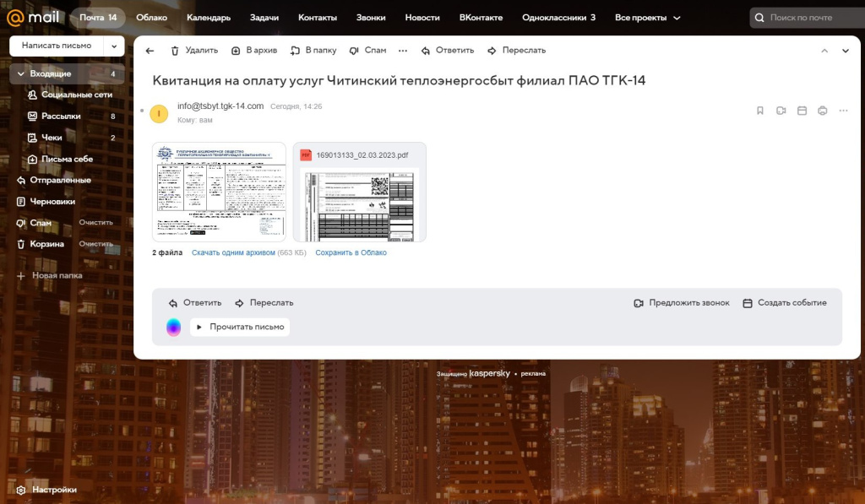
Task: Click the Marusya assistant colored orb
Action: [174, 327]
